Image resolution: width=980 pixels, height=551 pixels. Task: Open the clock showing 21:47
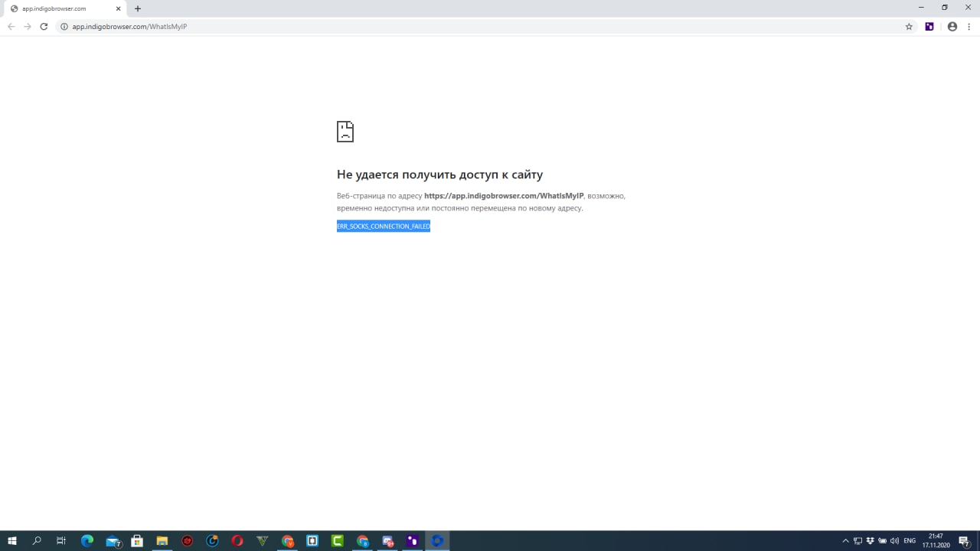(936, 541)
